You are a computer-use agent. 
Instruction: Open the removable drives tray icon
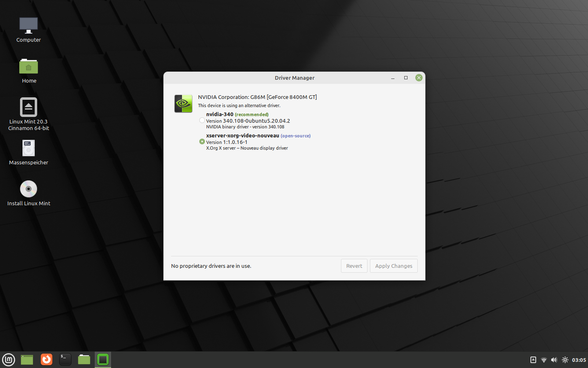point(533,360)
